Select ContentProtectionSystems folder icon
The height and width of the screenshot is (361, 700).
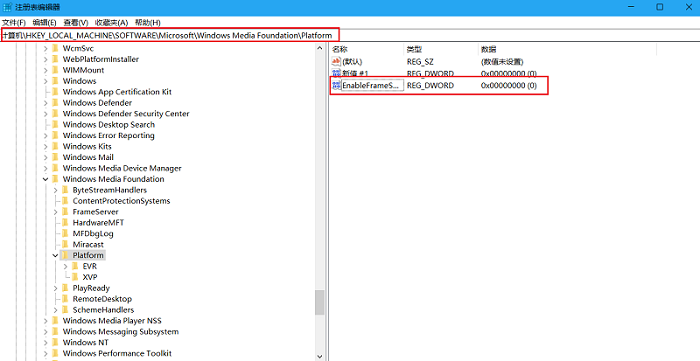[65, 201]
